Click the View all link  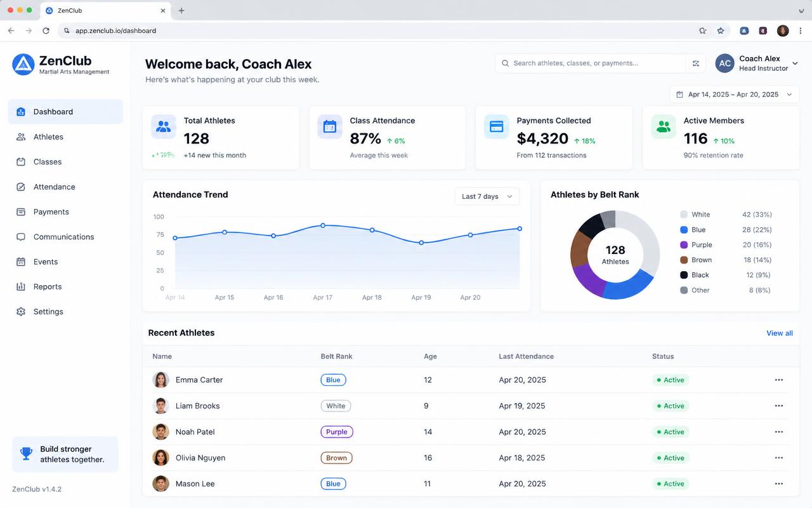point(780,333)
